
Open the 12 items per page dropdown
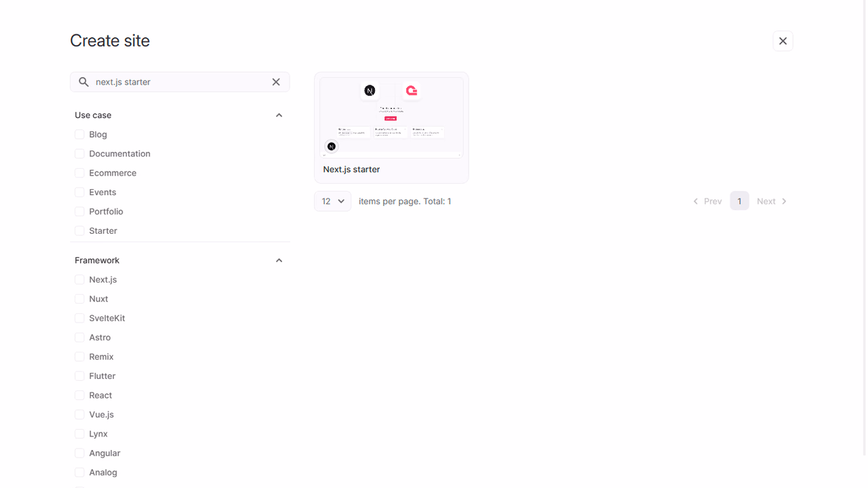coord(332,201)
